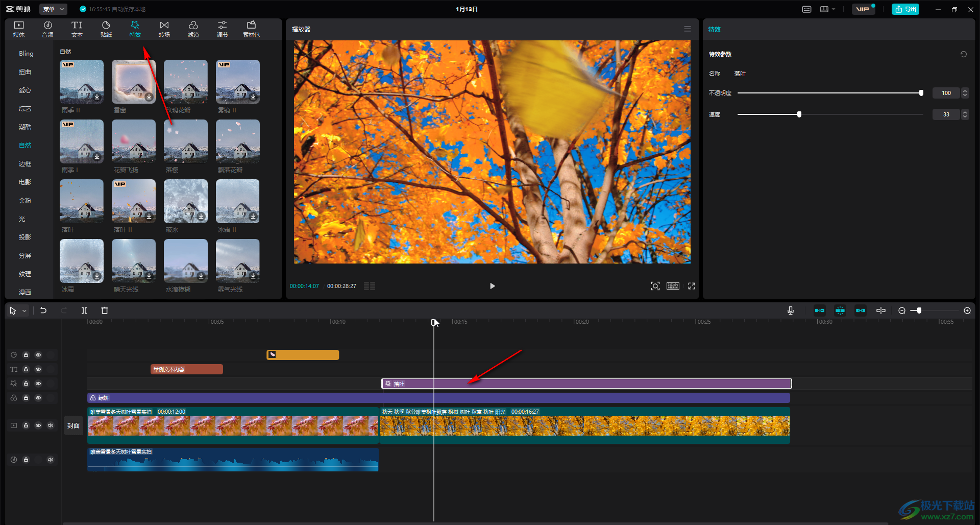Select the 落樱 effect thumbnail

[x=186, y=141]
